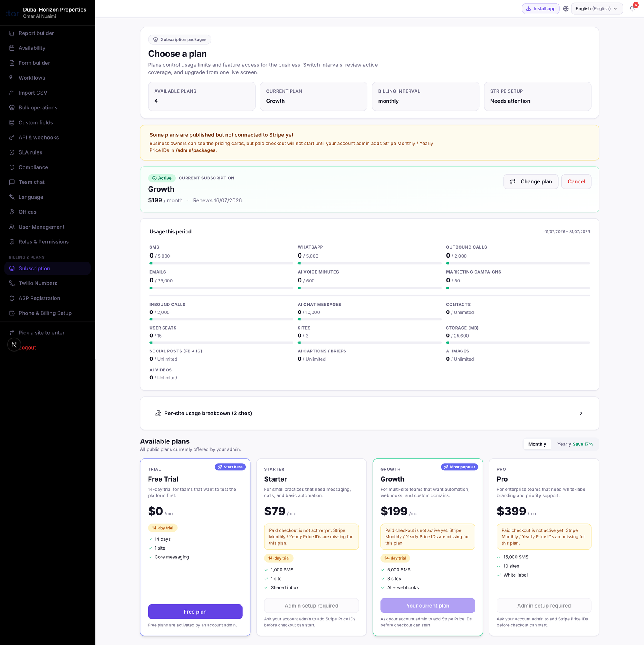This screenshot has height=645, width=644.
Task: Click the site switch arrows icon
Action: pyautogui.click(x=12, y=333)
